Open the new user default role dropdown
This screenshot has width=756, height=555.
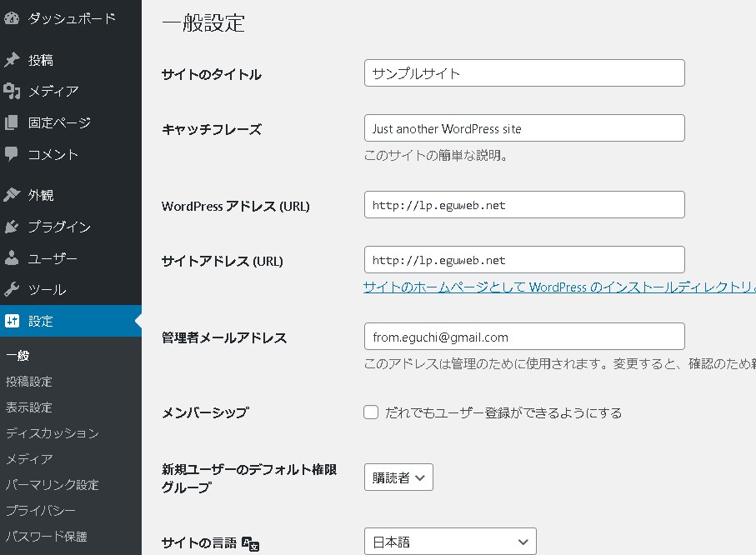coord(398,477)
